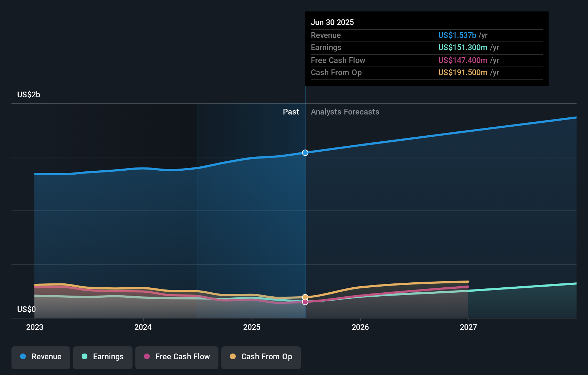Click the blue Revenue legend dot
The width and height of the screenshot is (588, 375).
pyautogui.click(x=23, y=357)
